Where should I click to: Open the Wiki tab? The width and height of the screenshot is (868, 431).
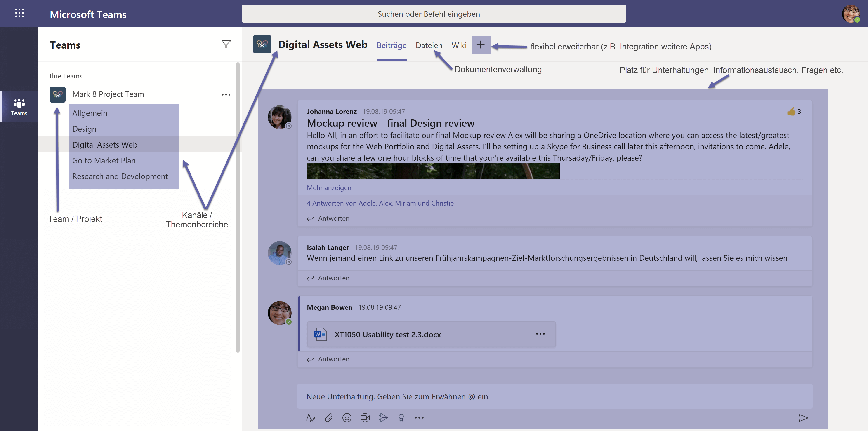[459, 45]
